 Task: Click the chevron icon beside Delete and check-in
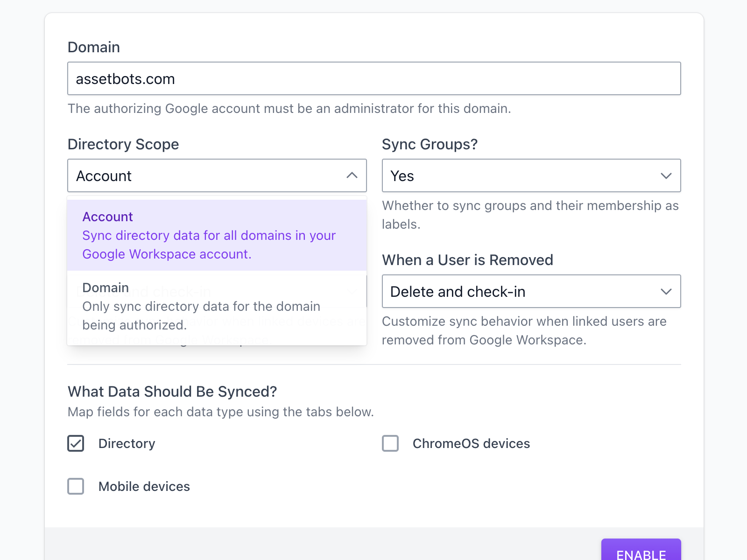point(666,292)
